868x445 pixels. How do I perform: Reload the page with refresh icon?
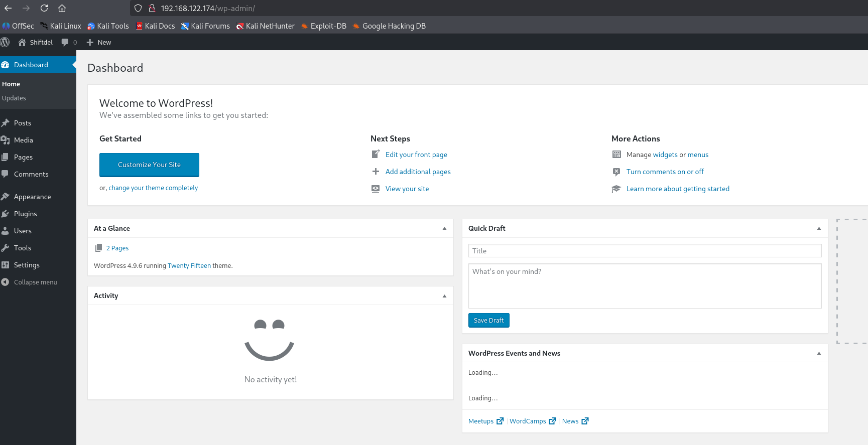pos(44,8)
